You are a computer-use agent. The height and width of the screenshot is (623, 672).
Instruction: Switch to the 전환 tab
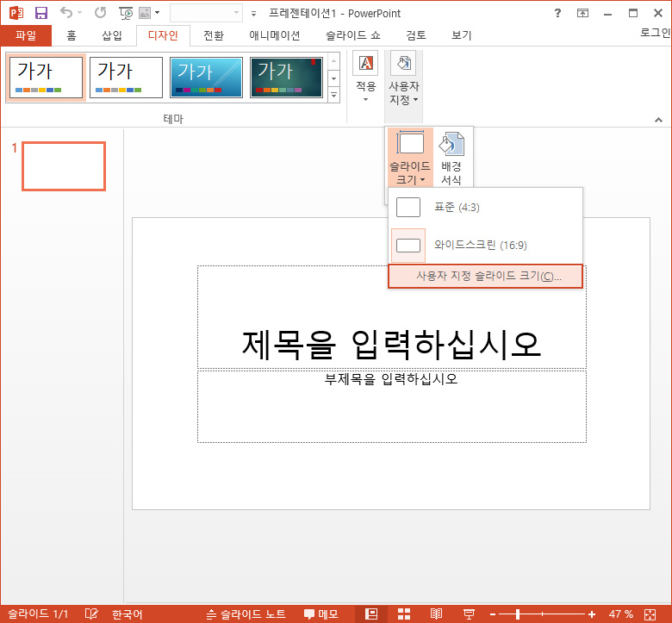click(x=214, y=35)
